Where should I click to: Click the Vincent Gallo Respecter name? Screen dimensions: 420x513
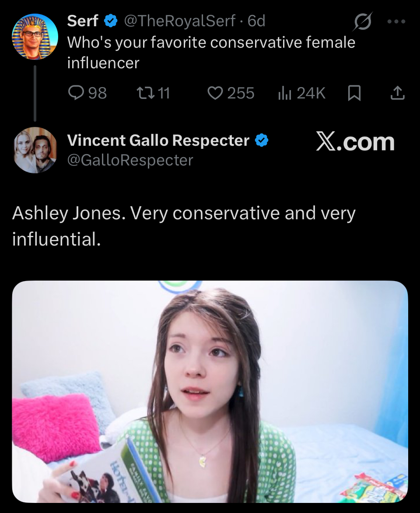158,141
